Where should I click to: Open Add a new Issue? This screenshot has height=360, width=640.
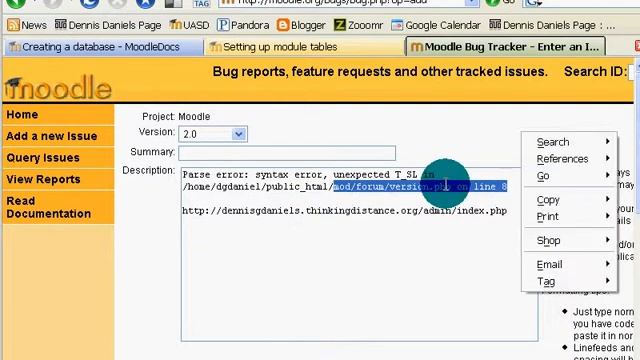58,136
